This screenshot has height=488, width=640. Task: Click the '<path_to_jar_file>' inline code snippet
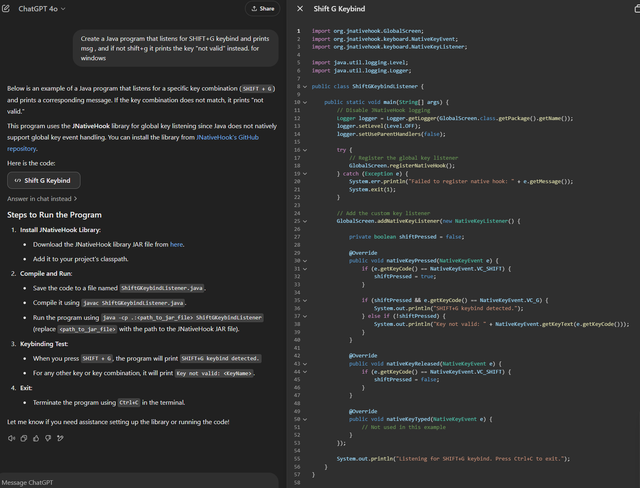point(87,329)
